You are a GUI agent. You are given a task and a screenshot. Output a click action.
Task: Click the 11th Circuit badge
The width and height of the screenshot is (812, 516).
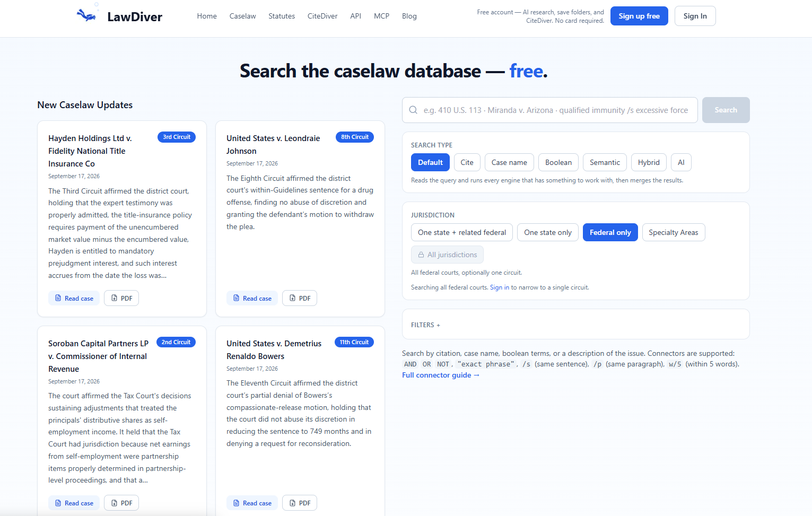point(354,342)
